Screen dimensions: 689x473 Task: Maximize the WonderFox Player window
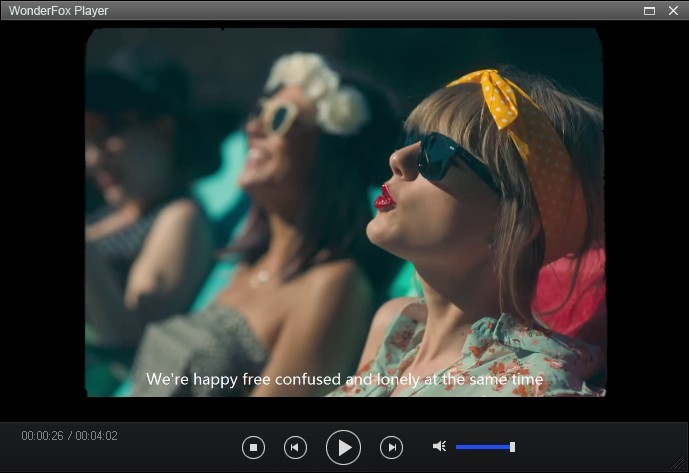tap(649, 11)
